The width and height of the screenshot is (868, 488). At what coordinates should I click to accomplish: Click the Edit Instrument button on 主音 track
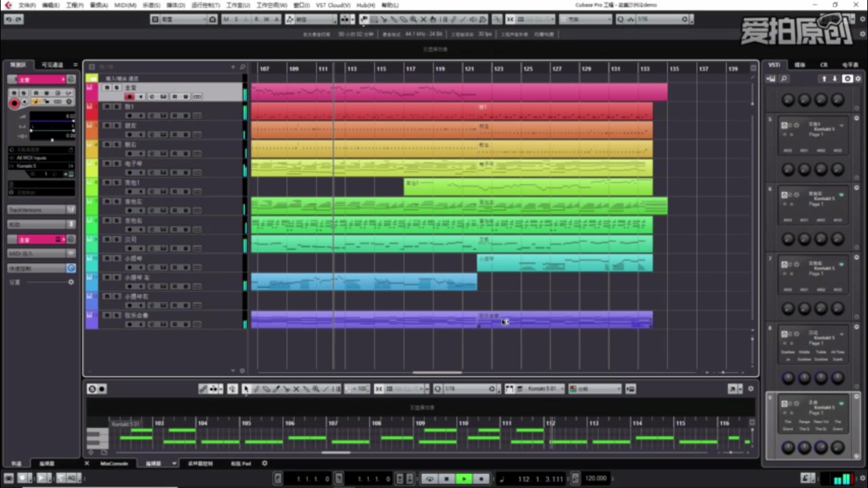pyautogui.click(x=163, y=97)
